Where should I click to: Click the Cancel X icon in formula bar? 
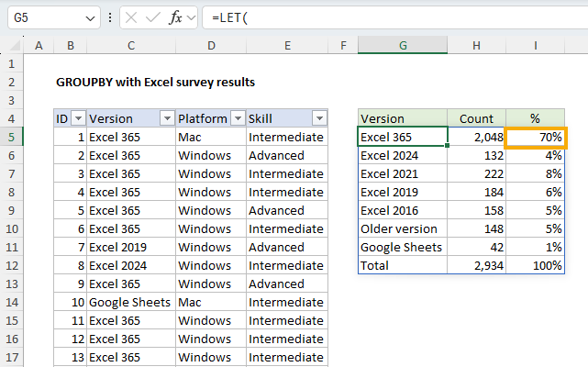pos(131,17)
